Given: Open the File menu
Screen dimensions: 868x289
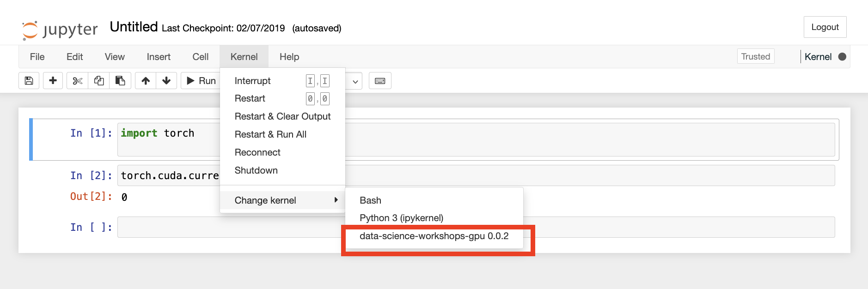Looking at the screenshot, I should point(37,57).
